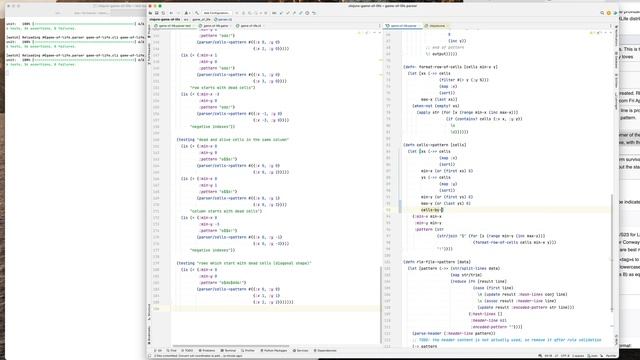The image size is (640, 360).
Task: Open left editor tab list kebab menu
Action: click(379, 26)
